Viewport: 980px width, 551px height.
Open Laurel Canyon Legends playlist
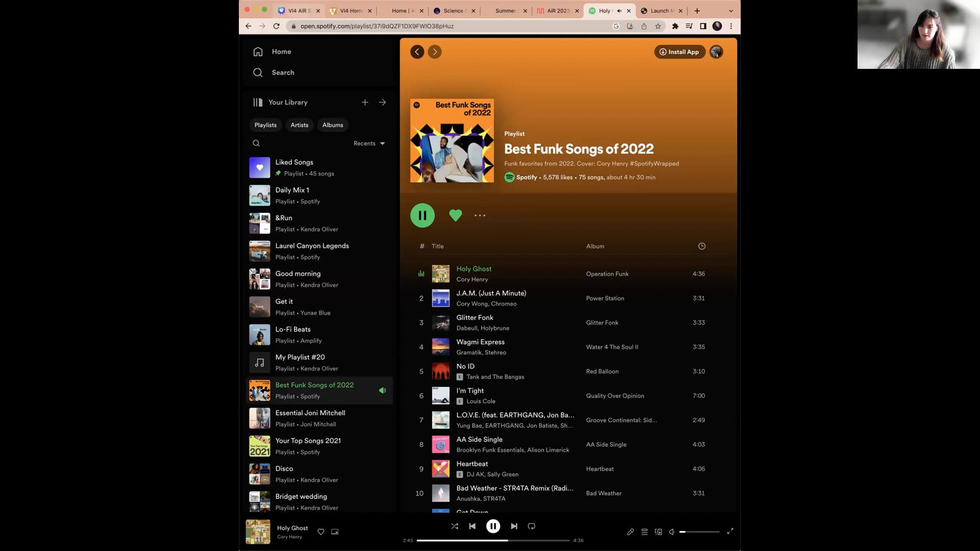pyautogui.click(x=320, y=251)
